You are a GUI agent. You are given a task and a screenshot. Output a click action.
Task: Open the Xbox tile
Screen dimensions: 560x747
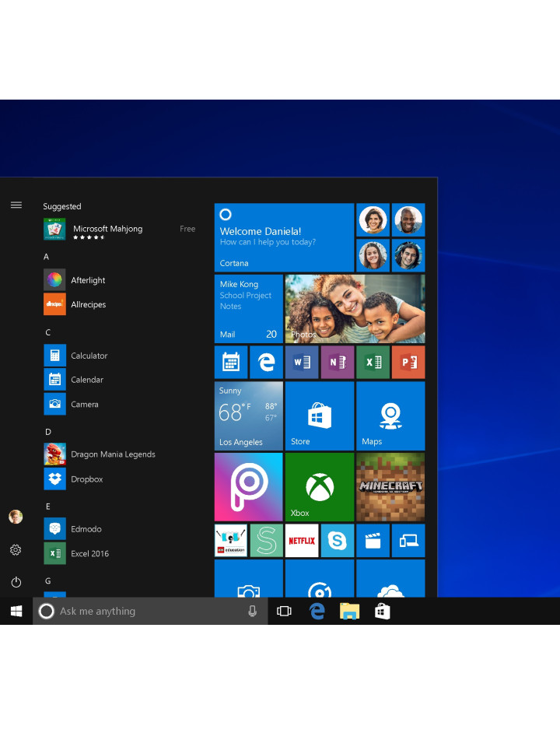point(320,487)
